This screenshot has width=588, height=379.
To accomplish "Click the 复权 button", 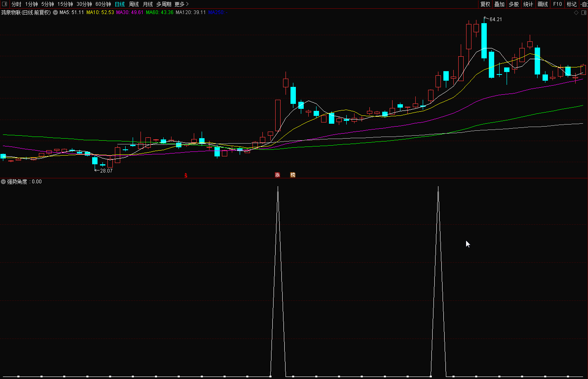I will 485,4.
